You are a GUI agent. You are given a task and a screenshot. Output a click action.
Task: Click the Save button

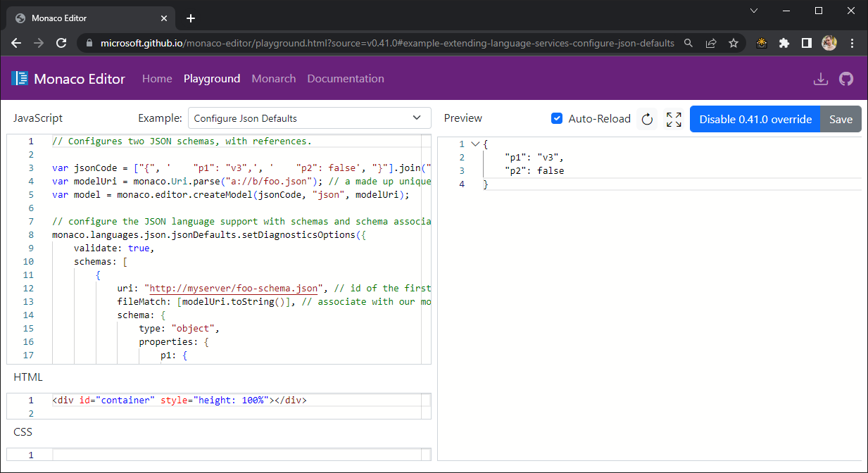coord(841,118)
